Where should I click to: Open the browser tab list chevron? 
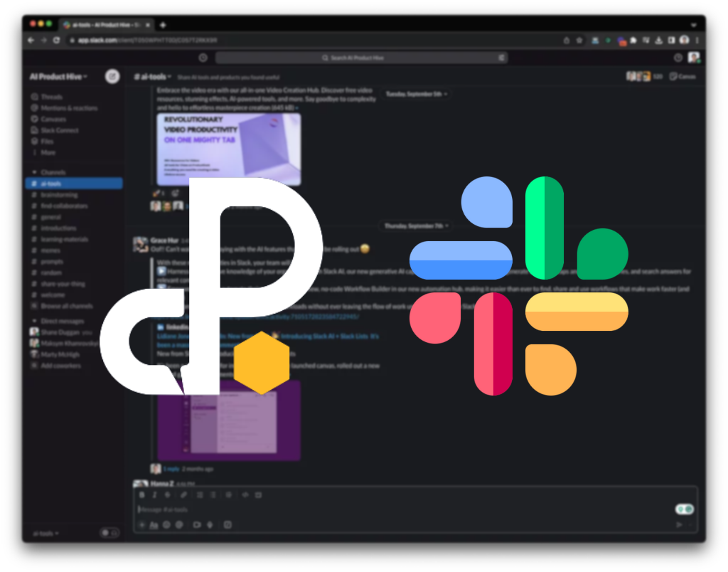[694, 25]
